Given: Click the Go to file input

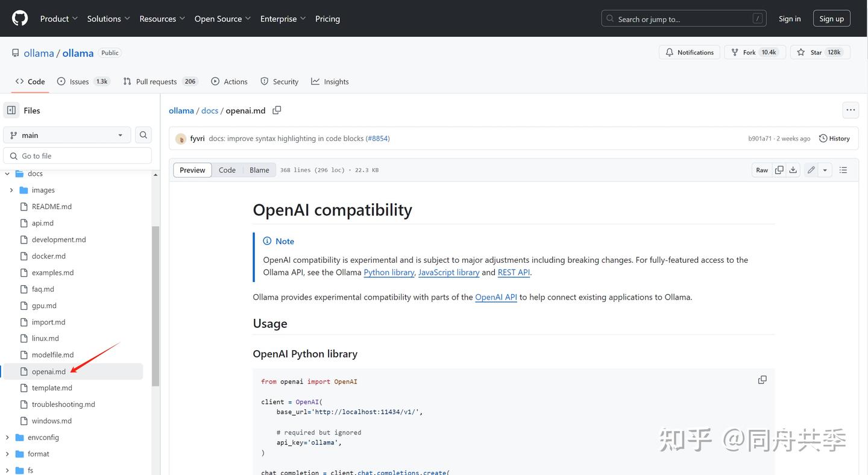Looking at the screenshot, I should pyautogui.click(x=78, y=156).
